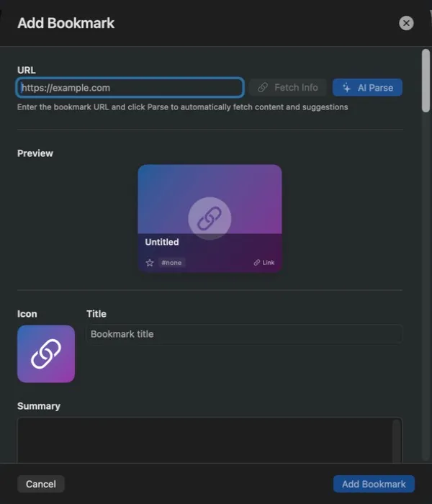Click the gradient preview card thumbnail
This screenshot has height=504, width=432.
click(210, 219)
